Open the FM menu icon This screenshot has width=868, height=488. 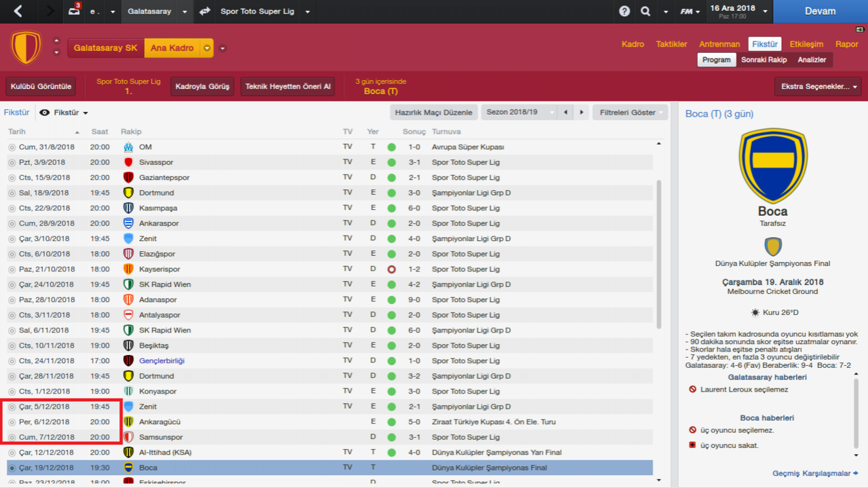click(x=687, y=12)
